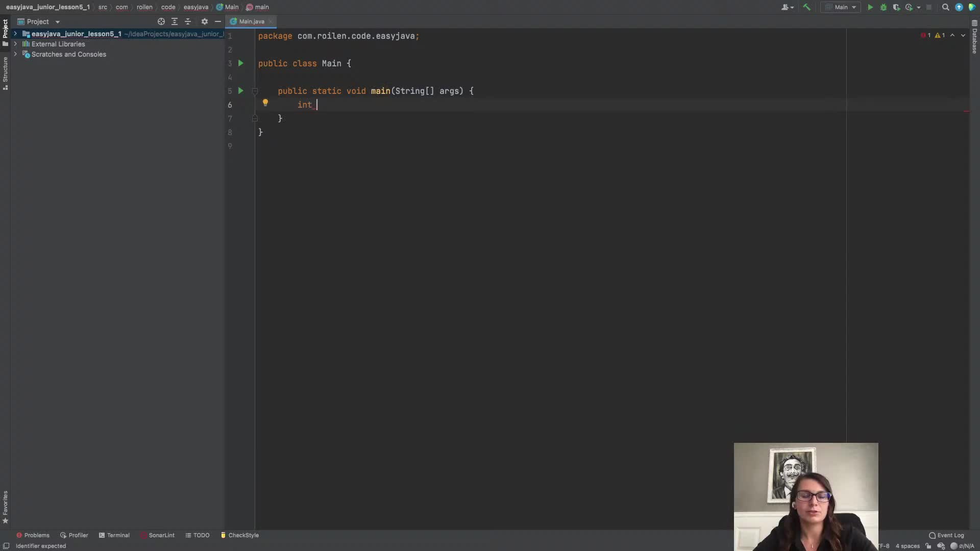
Task: Hide the Project panel with the minus icon
Action: 218,21
